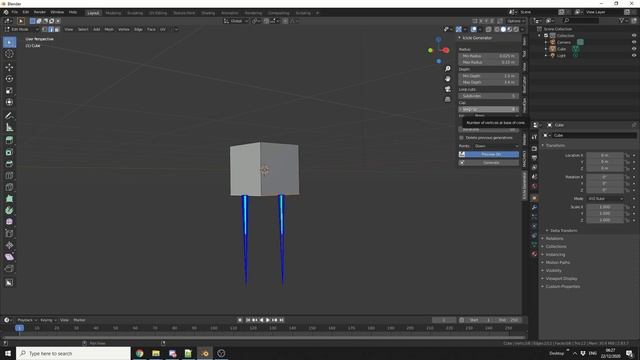Image resolution: width=640 pixels, height=360 pixels.
Task: Switch viewport to solid shading
Action: [503, 29]
